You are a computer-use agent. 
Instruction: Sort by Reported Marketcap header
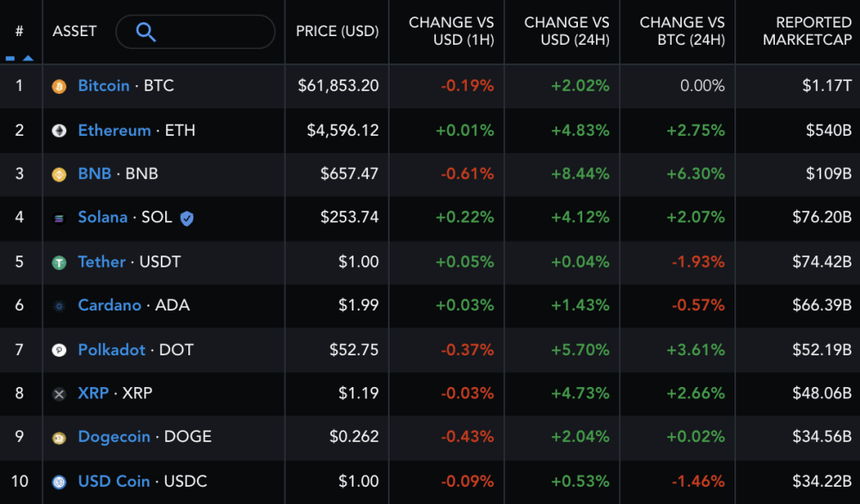pyautogui.click(x=808, y=31)
